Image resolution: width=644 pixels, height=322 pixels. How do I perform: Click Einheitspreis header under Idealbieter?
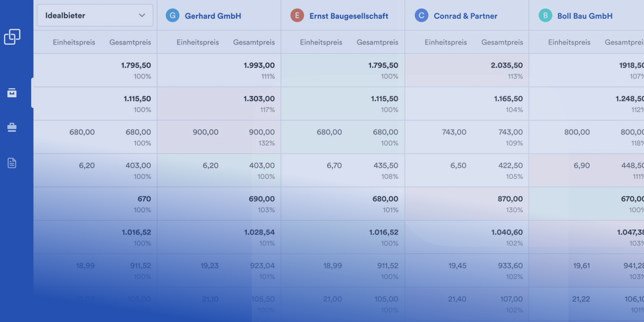[x=74, y=42]
